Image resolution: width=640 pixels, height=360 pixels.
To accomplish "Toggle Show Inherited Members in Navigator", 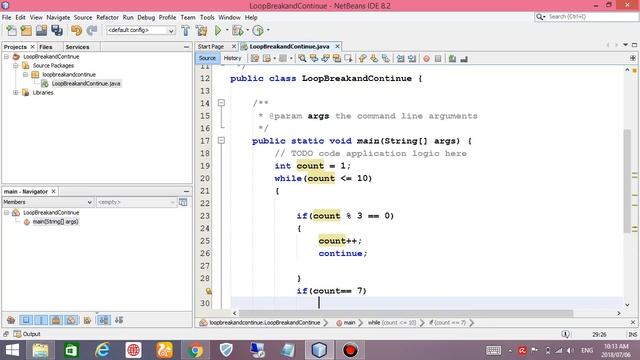I will 11,320.
